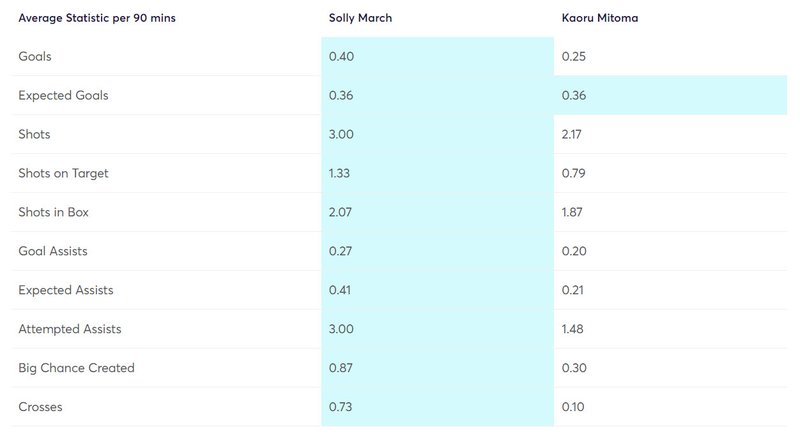Select Kaoru Mitoma's Shots in Box 1.87
This screenshot has height=436, width=800.
(x=572, y=212)
